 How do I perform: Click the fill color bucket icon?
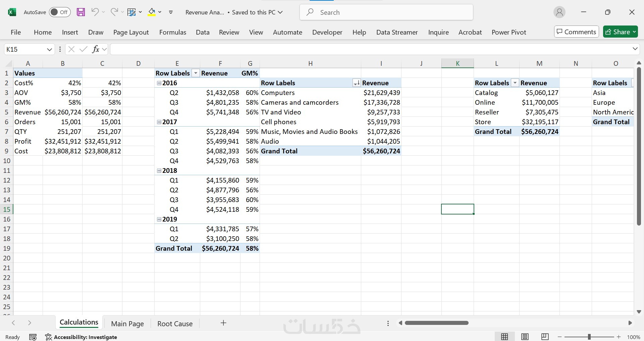point(152,12)
